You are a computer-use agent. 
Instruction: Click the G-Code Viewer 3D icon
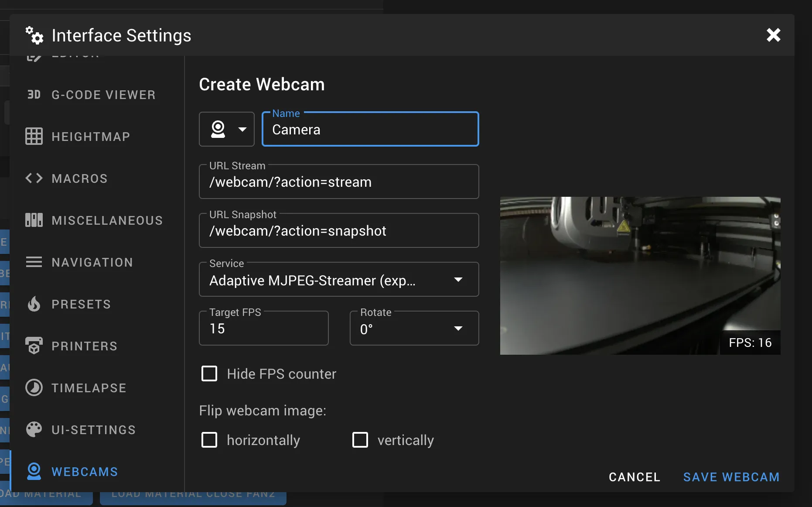click(34, 95)
